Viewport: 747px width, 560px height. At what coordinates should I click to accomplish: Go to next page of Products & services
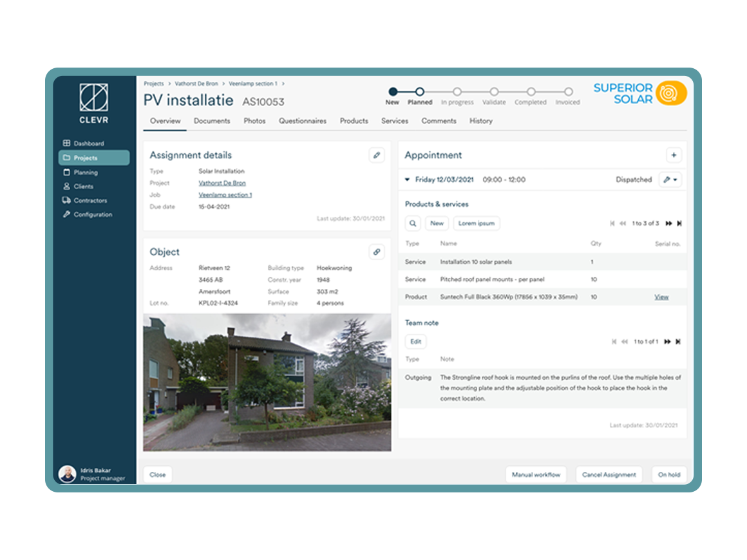[x=668, y=223]
